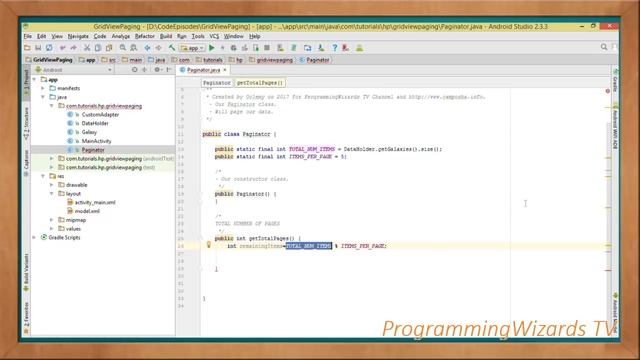Select activity_main.xml layout file
Screen dimensions: 640x360
click(x=95, y=202)
